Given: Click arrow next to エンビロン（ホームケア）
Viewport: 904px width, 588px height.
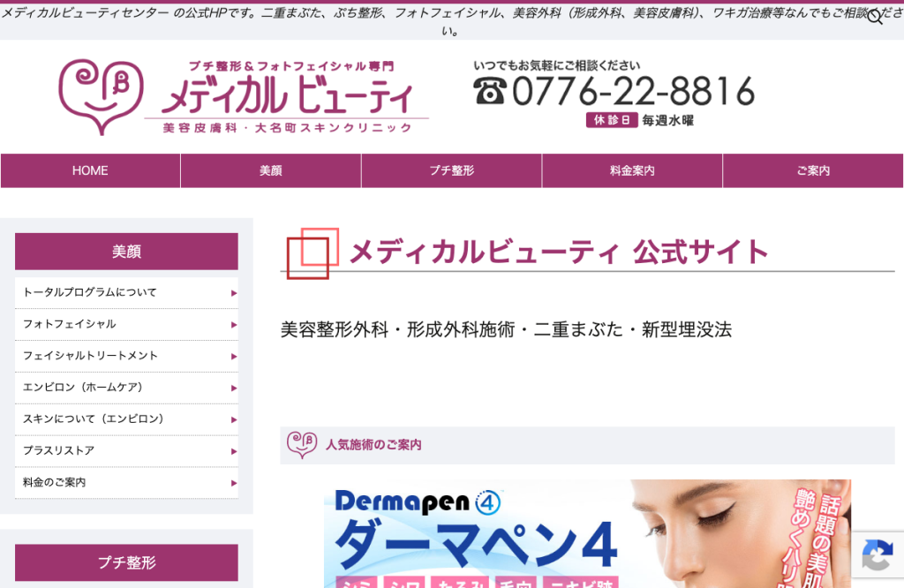Looking at the screenshot, I should click(x=233, y=388).
